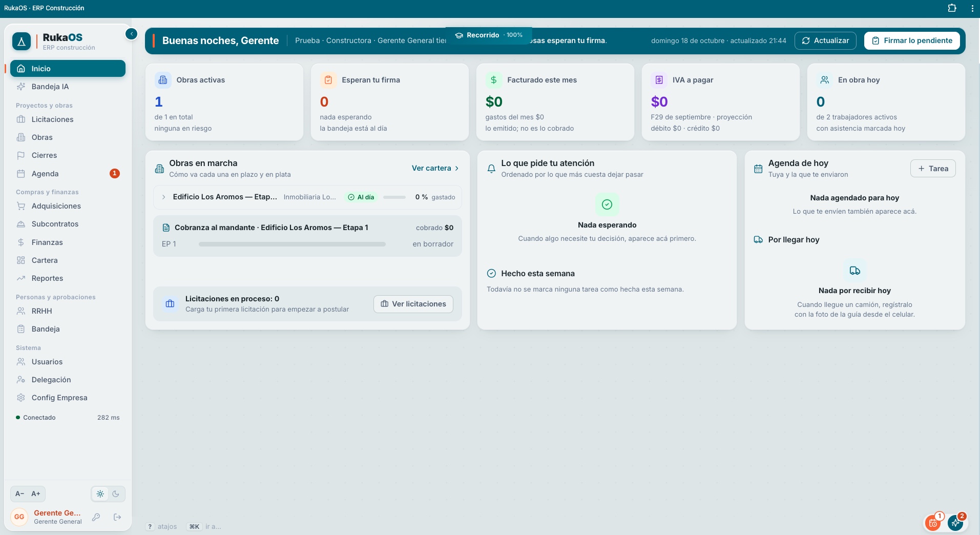980x535 pixels.
Task: Open Config Empresa gear item
Action: tap(68, 398)
